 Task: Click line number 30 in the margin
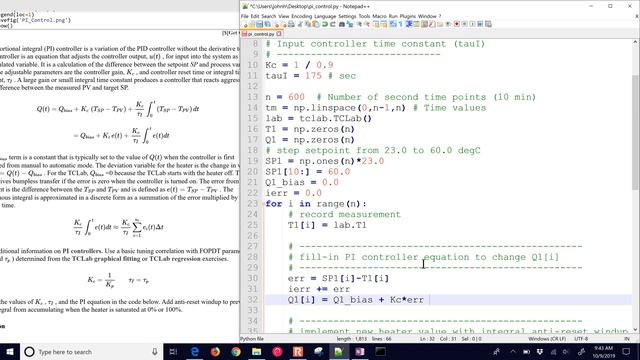point(253,278)
